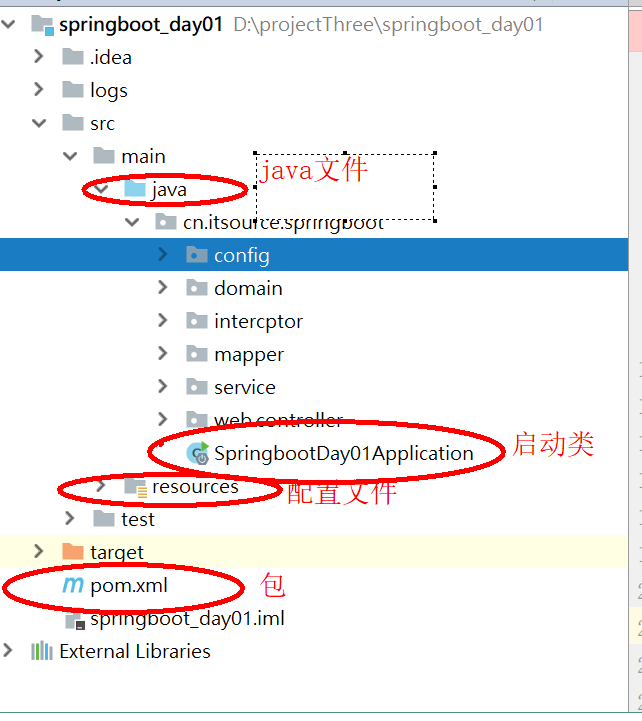The image size is (642, 721).
Task: Click the springboot_day01 module folder icon
Action: pyautogui.click(x=42, y=25)
